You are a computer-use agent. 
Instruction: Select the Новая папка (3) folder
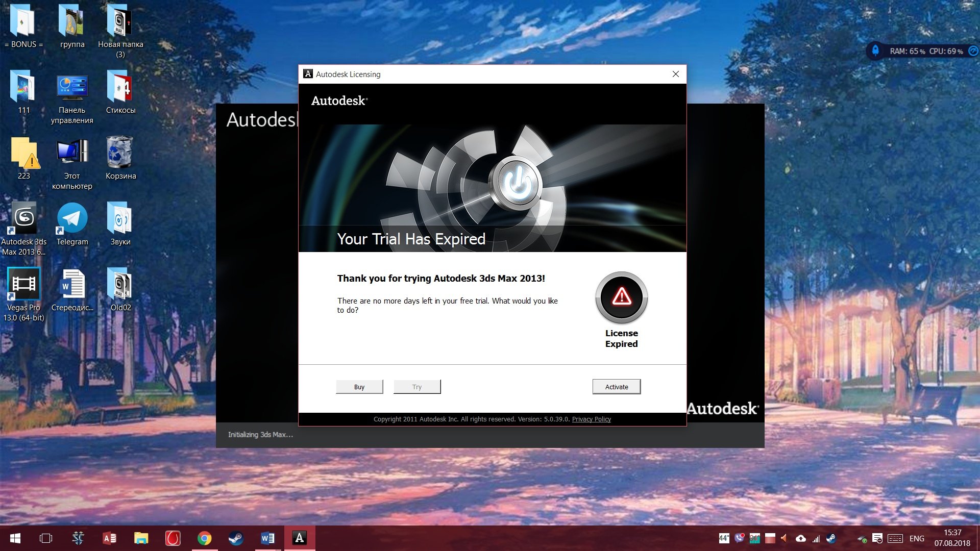click(x=120, y=31)
